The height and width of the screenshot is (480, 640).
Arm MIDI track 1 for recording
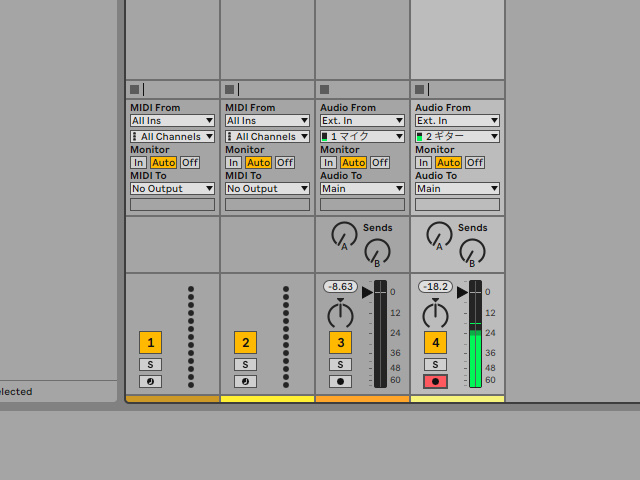pos(150,381)
